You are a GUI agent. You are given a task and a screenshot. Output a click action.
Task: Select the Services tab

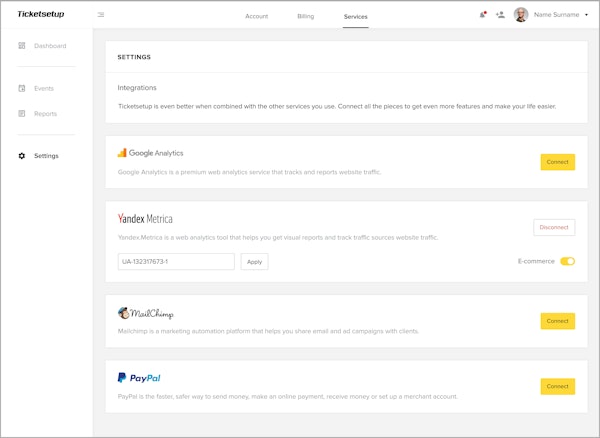(355, 16)
